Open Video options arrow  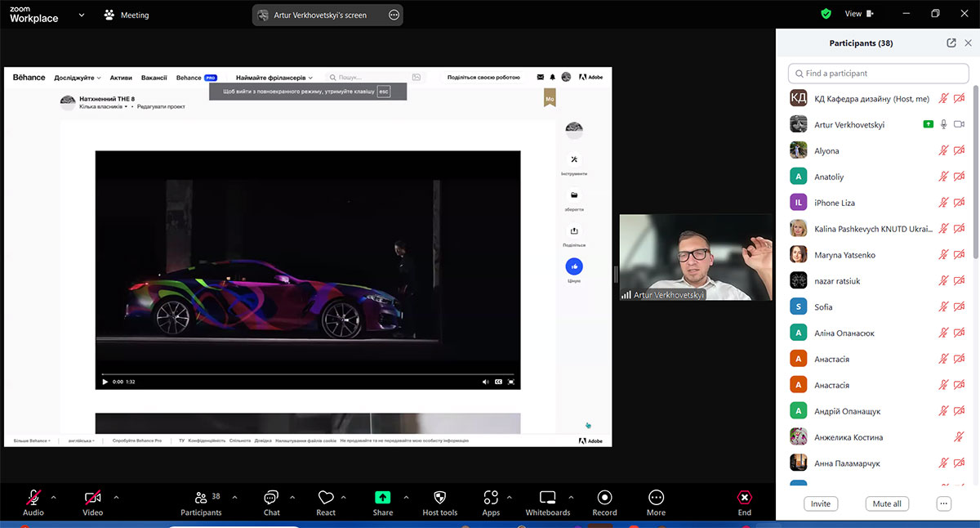point(116,497)
